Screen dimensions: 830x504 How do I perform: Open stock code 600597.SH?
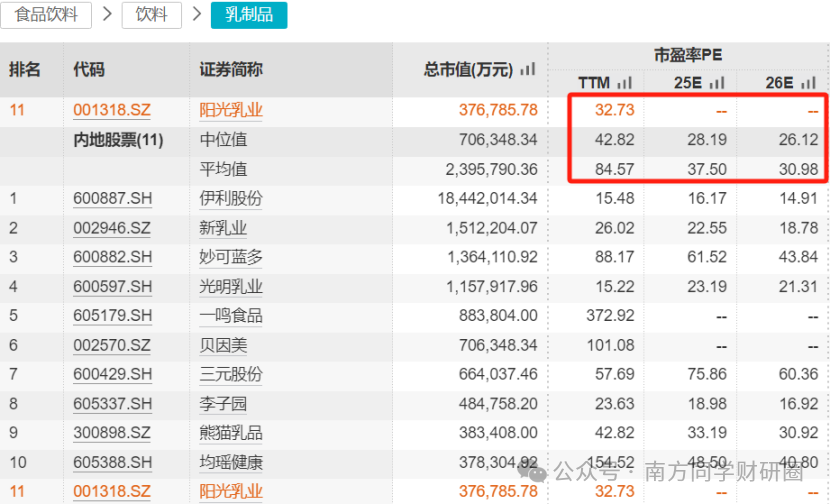coord(112,287)
